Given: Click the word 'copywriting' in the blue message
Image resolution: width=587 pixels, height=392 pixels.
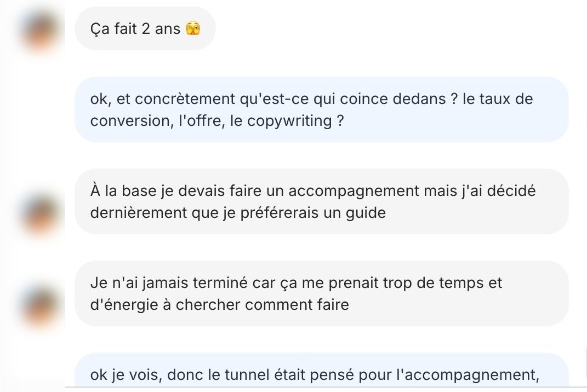Looking at the screenshot, I should 289,121.
